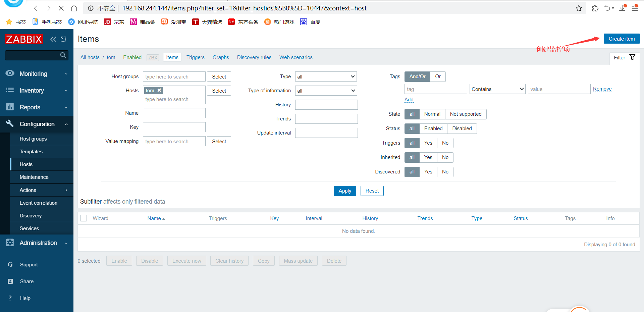Click the Monitoring eye icon
The width and height of the screenshot is (644, 312).
[x=10, y=73]
